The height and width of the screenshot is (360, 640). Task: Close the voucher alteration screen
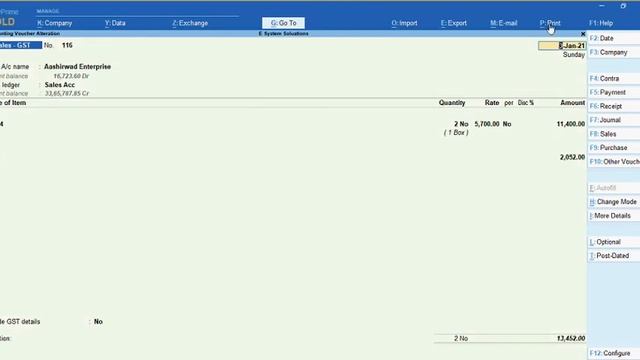[x=583, y=34]
